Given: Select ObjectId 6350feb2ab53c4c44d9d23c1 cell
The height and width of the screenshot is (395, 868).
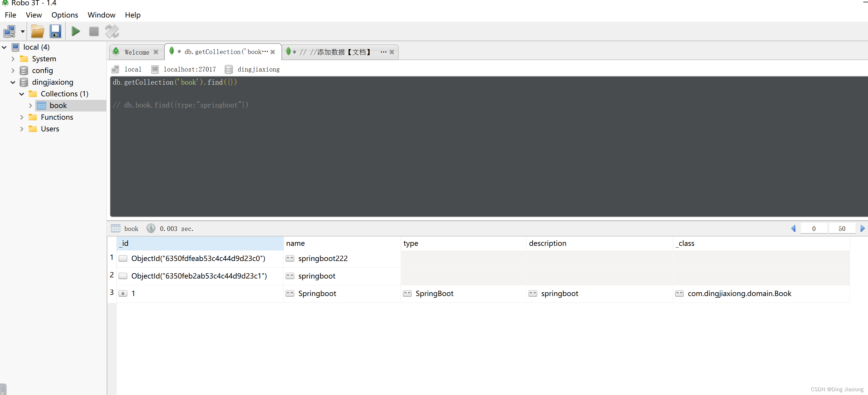Looking at the screenshot, I should pos(200,276).
